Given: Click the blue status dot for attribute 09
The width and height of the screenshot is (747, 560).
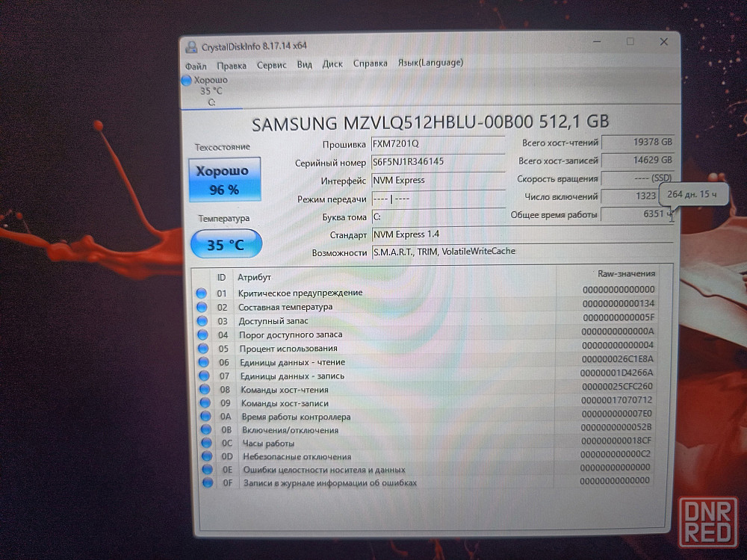Looking at the screenshot, I should [205, 403].
